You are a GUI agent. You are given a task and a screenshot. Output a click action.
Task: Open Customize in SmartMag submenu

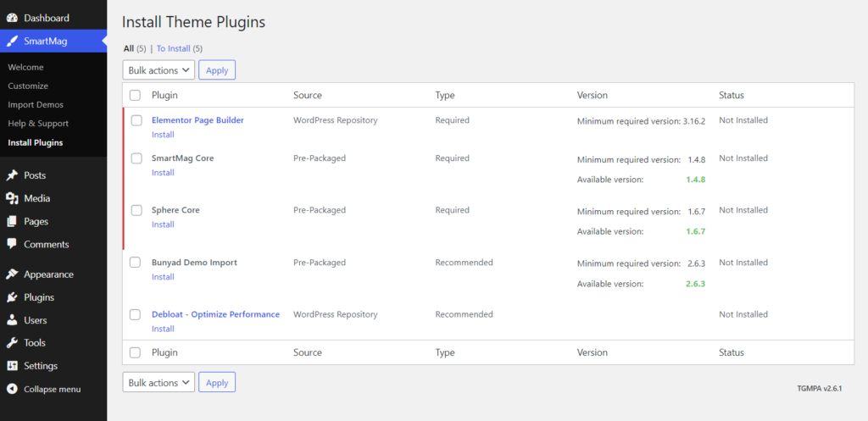(x=28, y=86)
